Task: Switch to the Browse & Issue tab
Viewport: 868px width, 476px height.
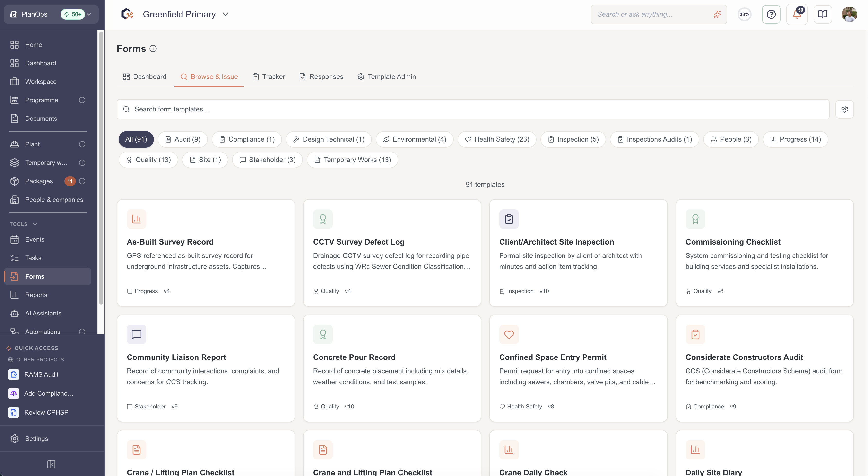Action: coord(209,77)
